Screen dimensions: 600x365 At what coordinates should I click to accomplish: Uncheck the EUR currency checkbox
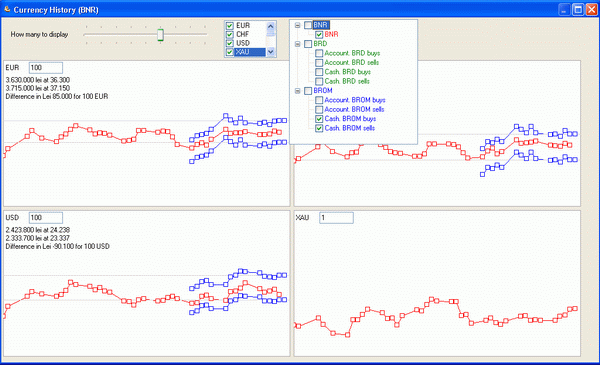point(230,26)
